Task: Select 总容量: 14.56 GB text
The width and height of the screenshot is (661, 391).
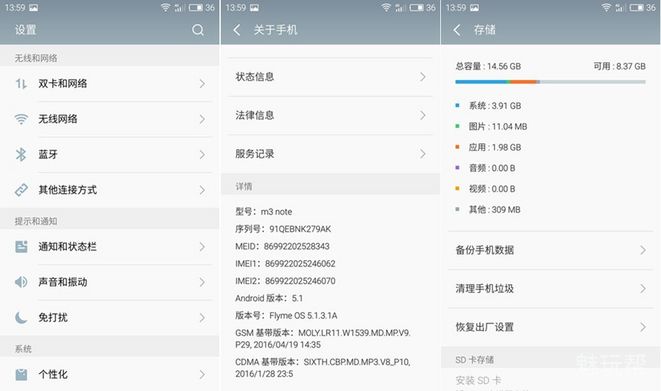Action: (488, 66)
